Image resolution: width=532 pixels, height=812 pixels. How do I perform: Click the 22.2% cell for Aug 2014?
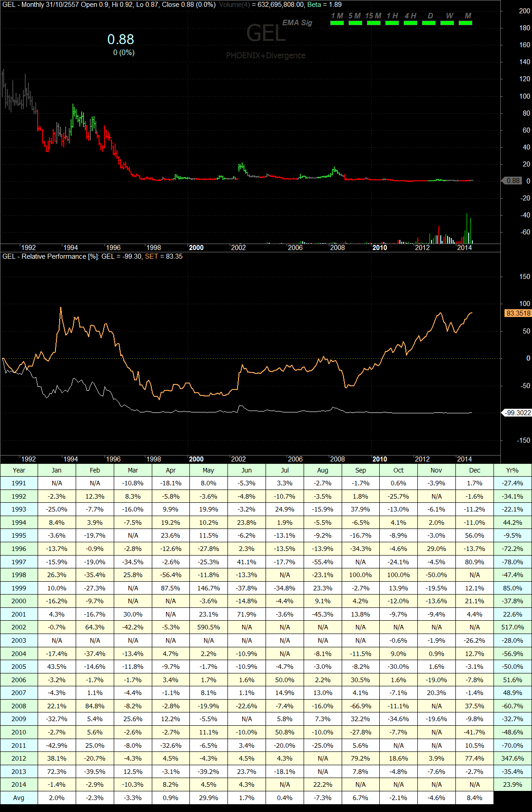click(323, 784)
